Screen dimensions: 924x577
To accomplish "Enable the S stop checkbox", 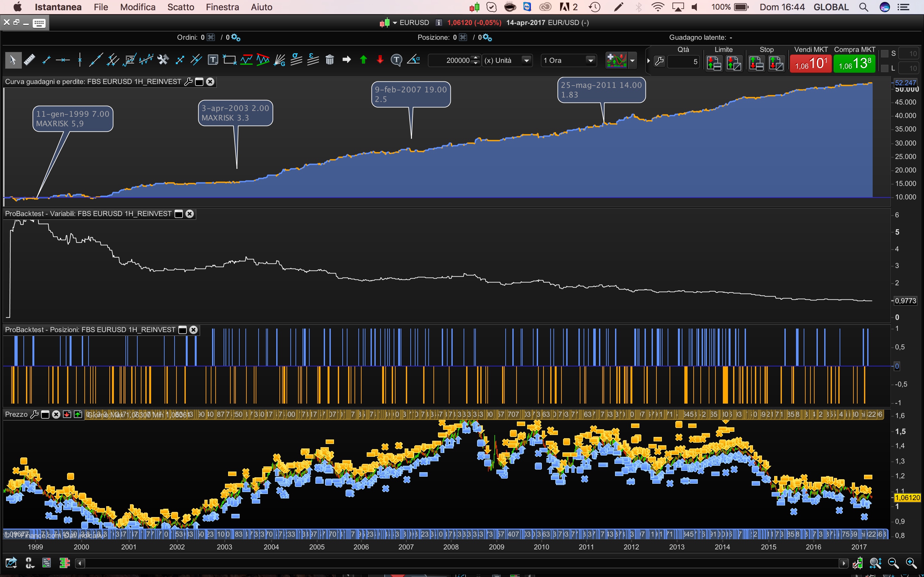I will [884, 54].
